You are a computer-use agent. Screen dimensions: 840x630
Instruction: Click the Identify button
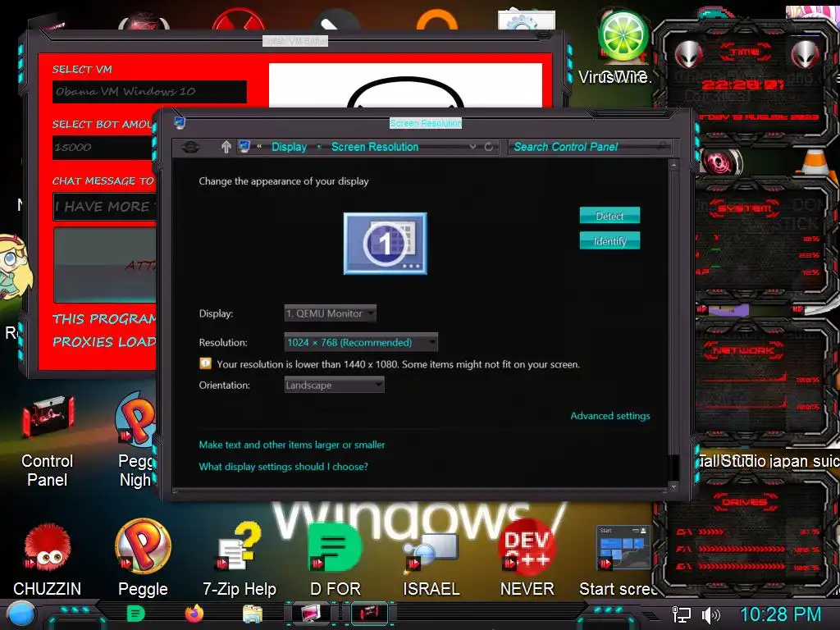609,240
